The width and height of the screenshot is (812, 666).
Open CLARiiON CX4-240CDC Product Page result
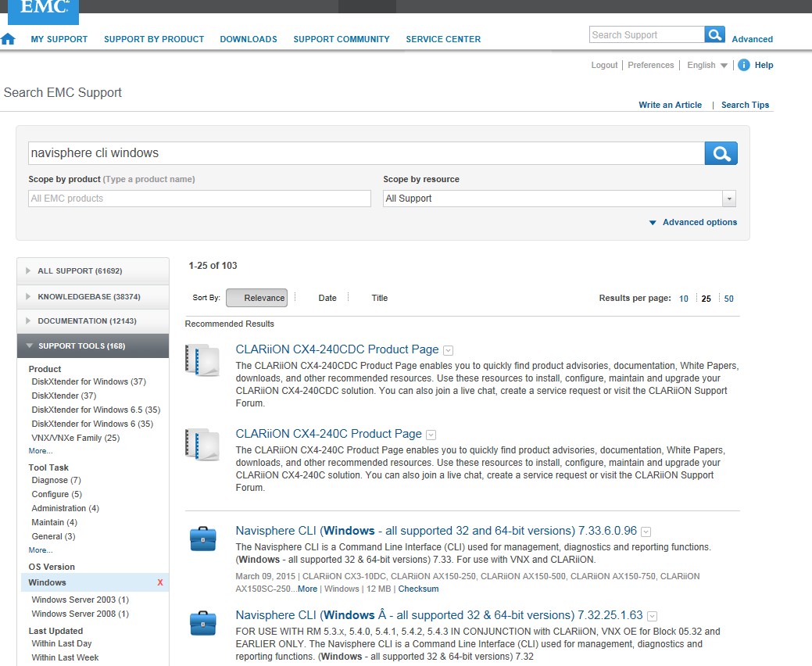(337, 349)
